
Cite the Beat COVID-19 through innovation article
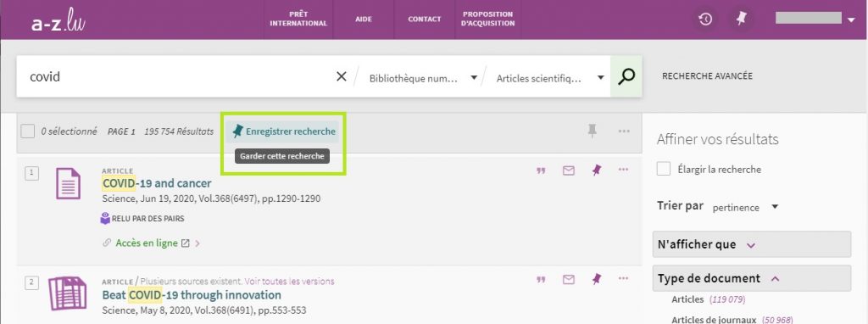tap(541, 280)
